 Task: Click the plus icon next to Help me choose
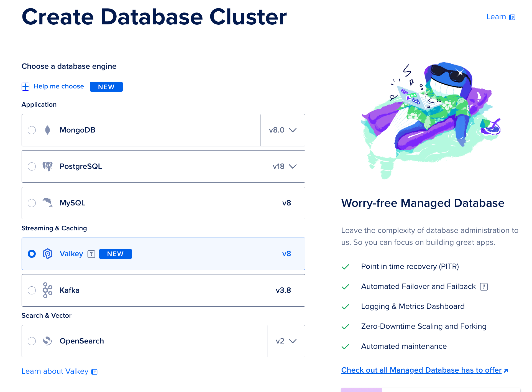pyautogui.click(x=25, y=86)
